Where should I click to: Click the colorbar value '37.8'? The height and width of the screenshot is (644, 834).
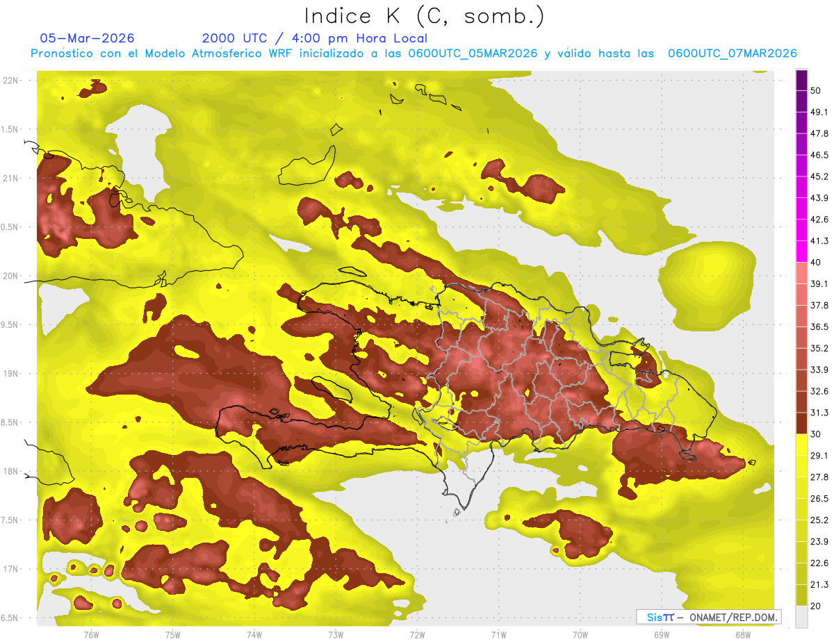coord(819,305)
